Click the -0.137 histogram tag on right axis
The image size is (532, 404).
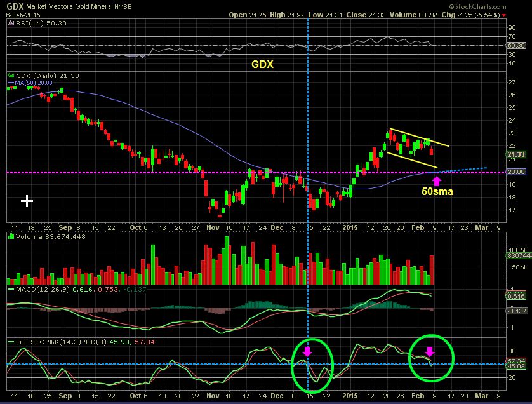click(516, 311)
